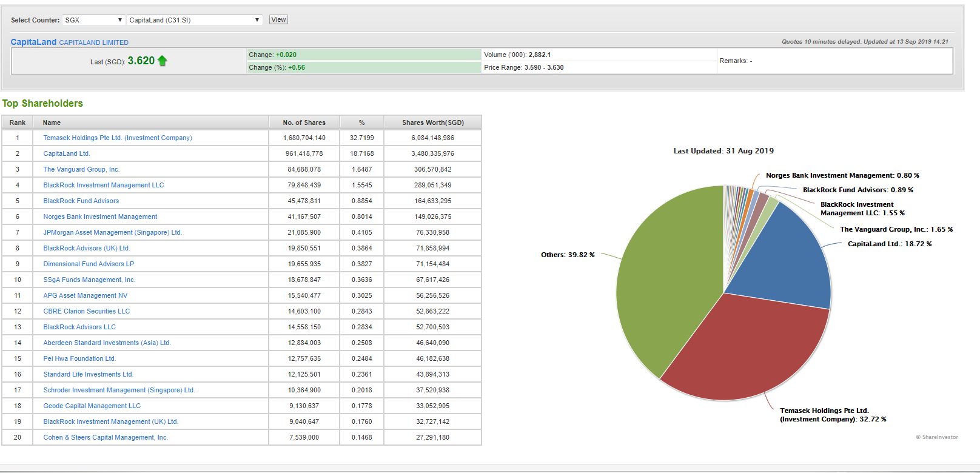Click the Remarks cell
The image size is (980, 473).
tap(834, 61)
